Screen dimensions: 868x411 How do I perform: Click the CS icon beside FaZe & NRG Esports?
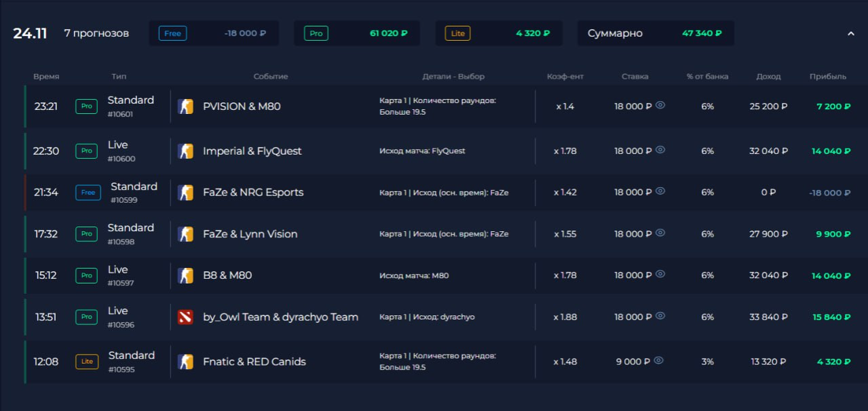coord(185,193)
